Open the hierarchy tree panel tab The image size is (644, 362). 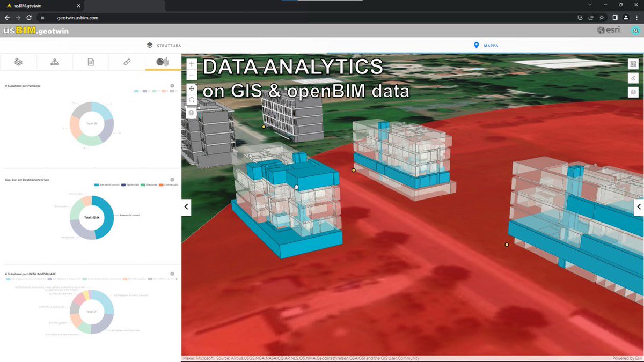tap(55, 62)
